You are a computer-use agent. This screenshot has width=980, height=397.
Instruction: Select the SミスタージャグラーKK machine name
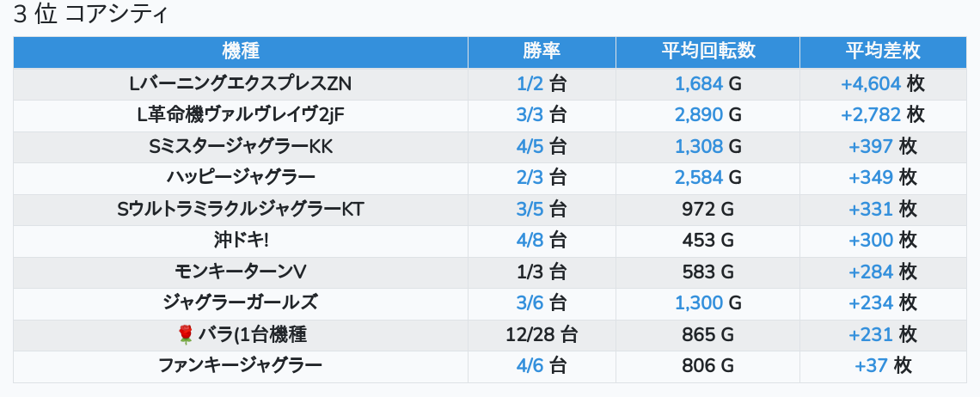coord(241,147)
